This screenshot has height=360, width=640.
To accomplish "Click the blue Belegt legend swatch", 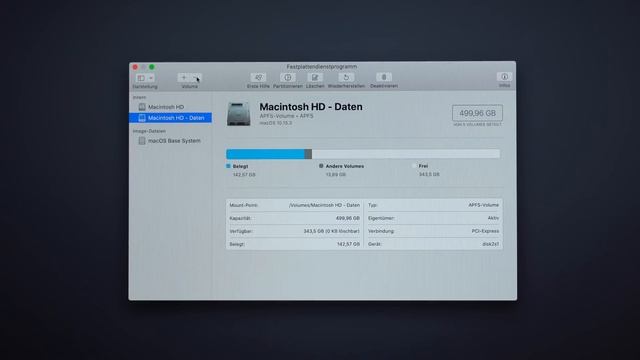I will click(228, 166).
